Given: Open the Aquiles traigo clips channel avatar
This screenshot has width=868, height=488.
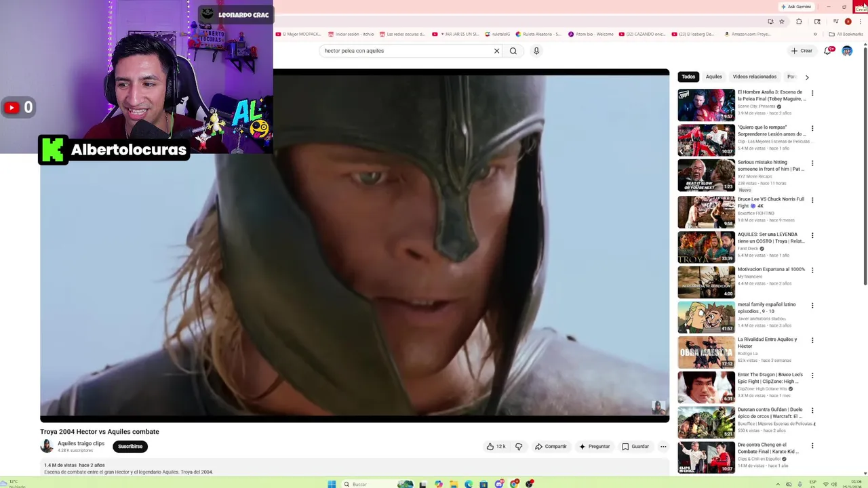Looking at the screenshot, I should pyautogui.click(x=47, y=446).
